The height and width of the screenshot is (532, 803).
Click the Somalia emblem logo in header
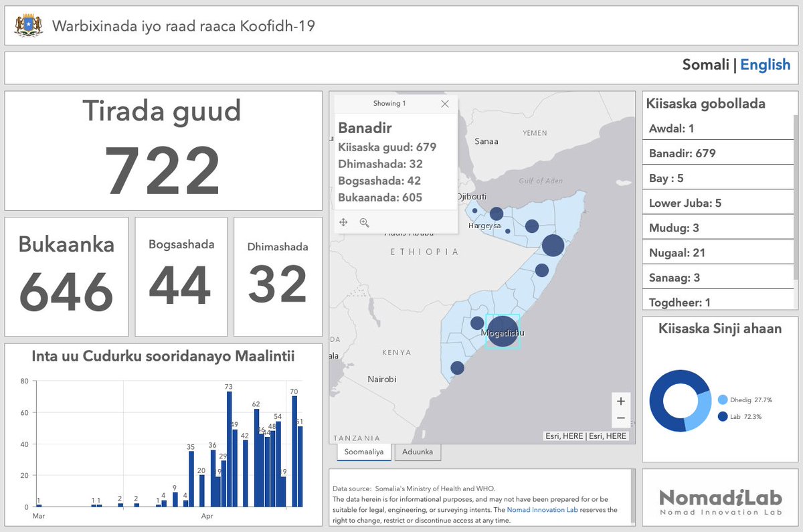point(28,25)
